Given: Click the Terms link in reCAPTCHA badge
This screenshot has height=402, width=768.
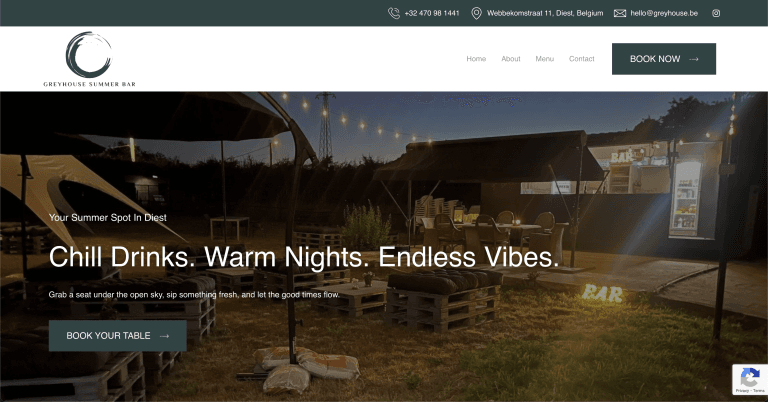Looking at the screenshot, I should [759, 391].
